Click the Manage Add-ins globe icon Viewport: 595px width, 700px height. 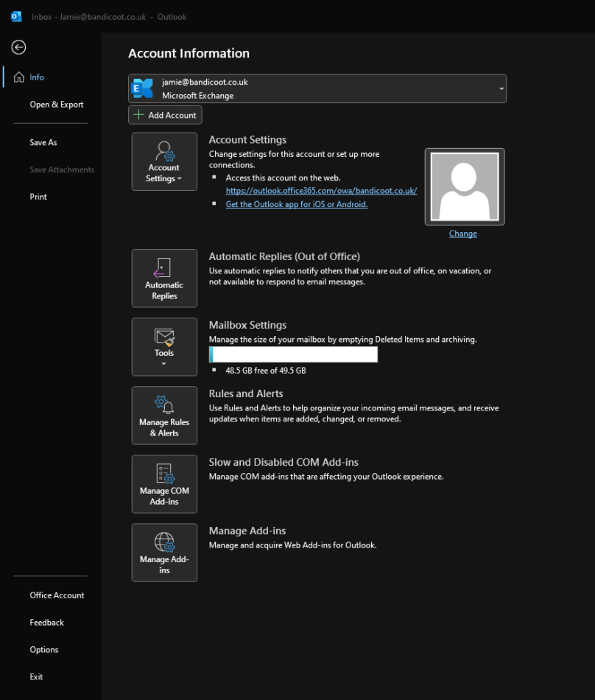[163, 540]
